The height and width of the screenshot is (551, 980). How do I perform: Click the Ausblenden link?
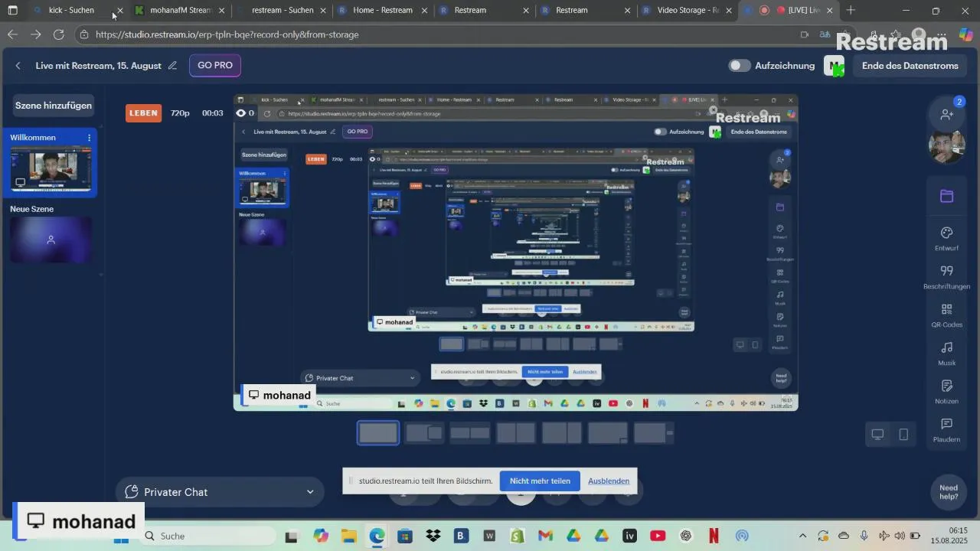click(609, 481)
